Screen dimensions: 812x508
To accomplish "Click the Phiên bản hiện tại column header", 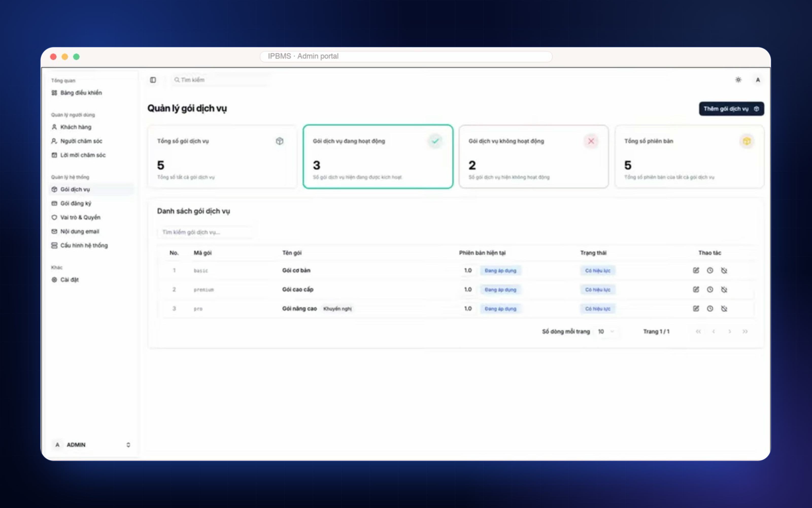I will 482,253.
